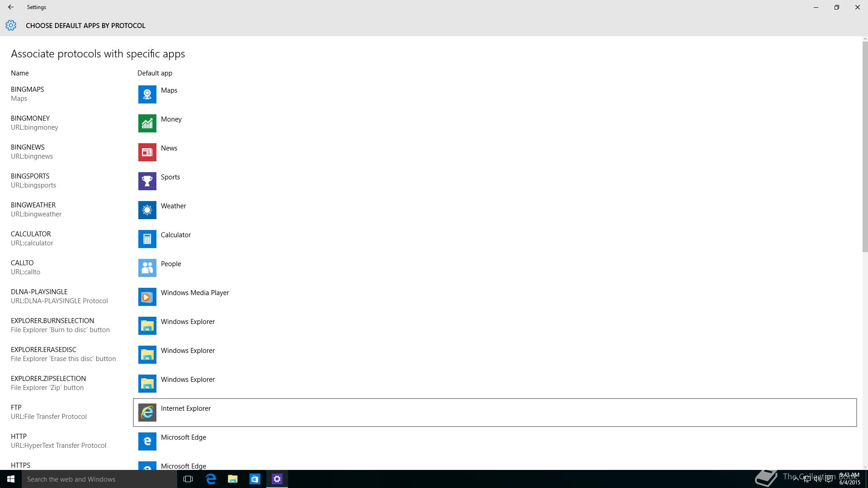Screen dimensions: 868x488
Task: Click the Calculator app icon
Action: (147, 239)
